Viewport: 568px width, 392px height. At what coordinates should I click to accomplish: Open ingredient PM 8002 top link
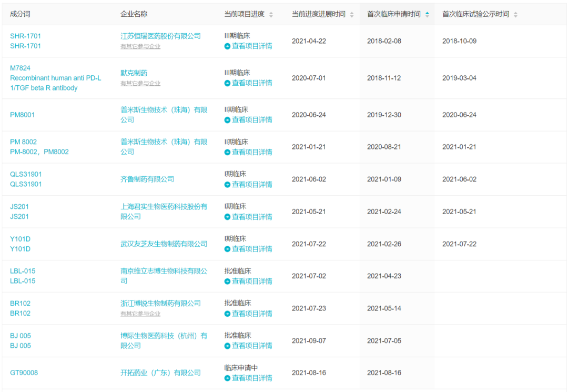[x=23, y=142]
